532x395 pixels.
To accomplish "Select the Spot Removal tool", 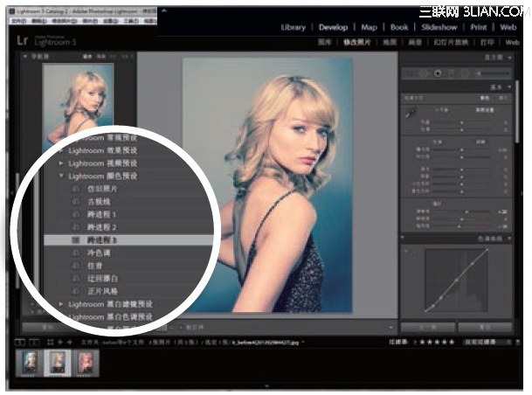I will point(424,73).
